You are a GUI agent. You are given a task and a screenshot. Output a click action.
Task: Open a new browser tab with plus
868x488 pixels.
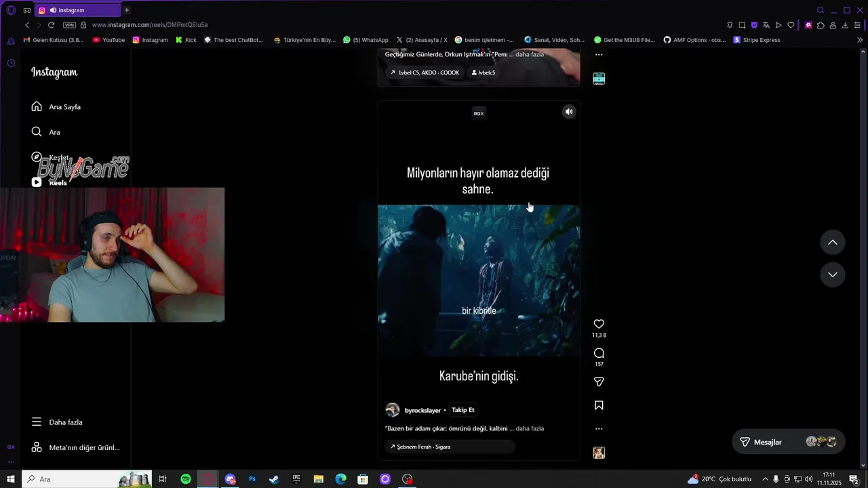click(x=126, y=10)
